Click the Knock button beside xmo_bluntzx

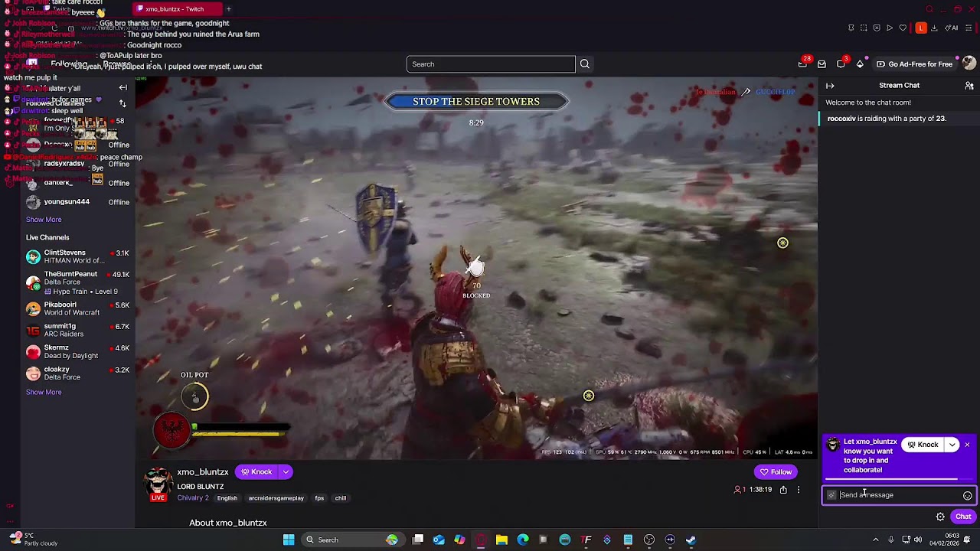pos(256,472)
